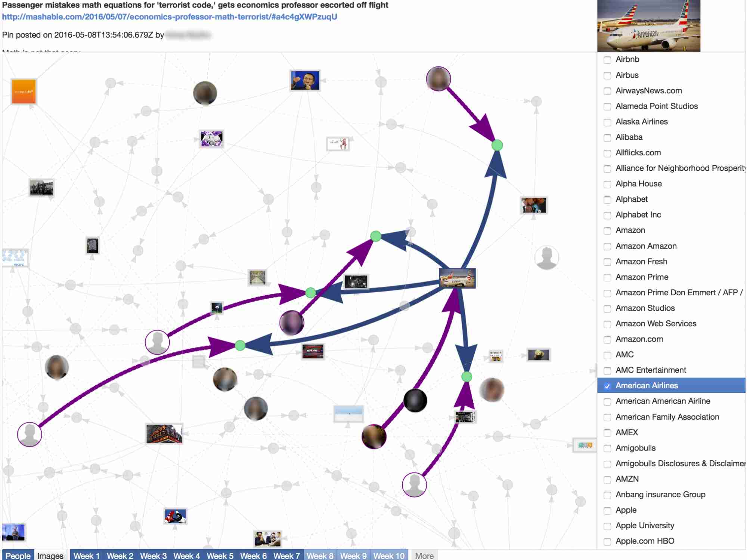The width and height of the screenshot is (747, 560).
Task: Check the Amazon Fresh checkbox
Action: [x=607, y=262]
